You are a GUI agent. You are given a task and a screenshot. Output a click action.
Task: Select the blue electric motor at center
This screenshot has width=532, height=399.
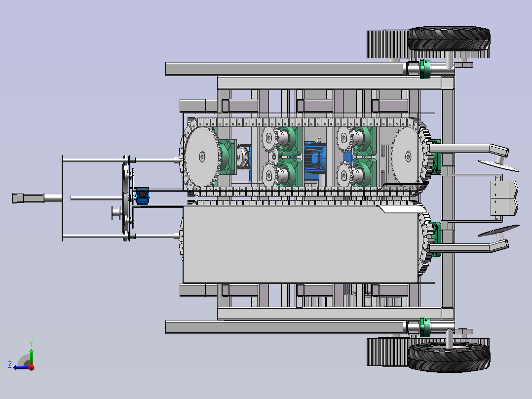(x=315, y=161)
